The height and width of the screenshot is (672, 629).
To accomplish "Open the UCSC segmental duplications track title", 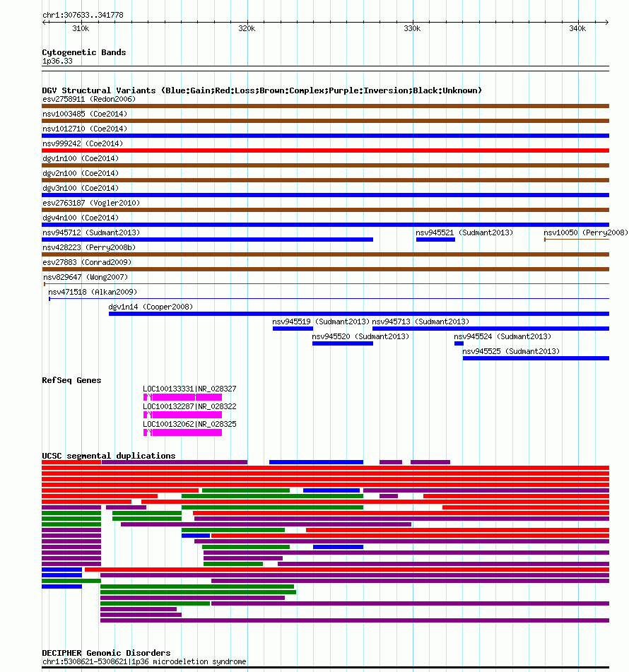I will tap(109, 456).
